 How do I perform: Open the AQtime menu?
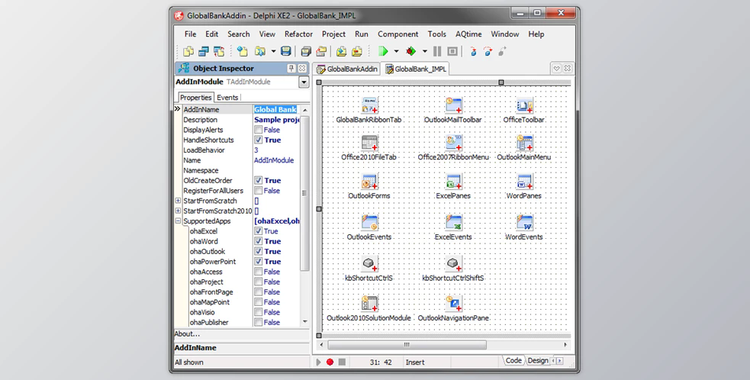pyautogui.click(x=469, y=34)
